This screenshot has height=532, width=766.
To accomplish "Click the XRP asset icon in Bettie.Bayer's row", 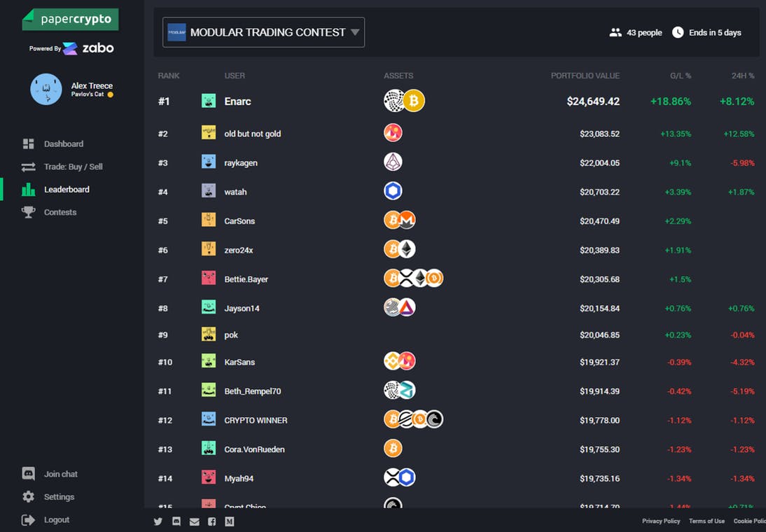I will [406, 279].
